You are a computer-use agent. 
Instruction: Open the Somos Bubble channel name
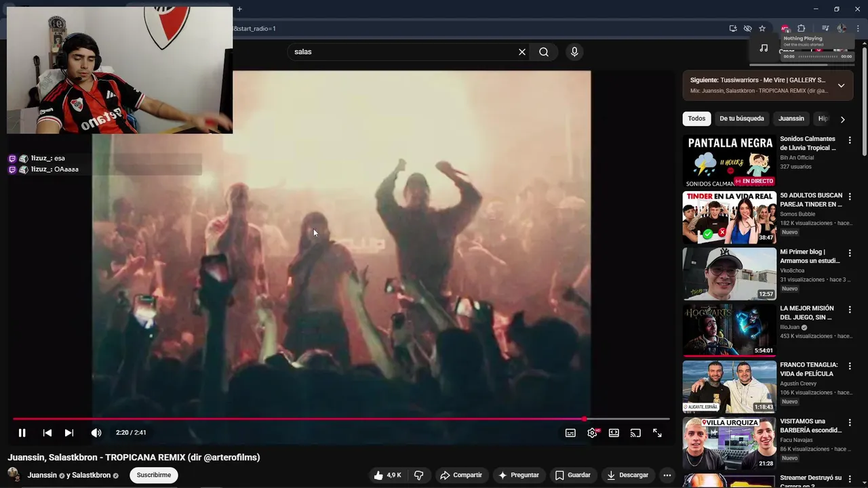797,214
